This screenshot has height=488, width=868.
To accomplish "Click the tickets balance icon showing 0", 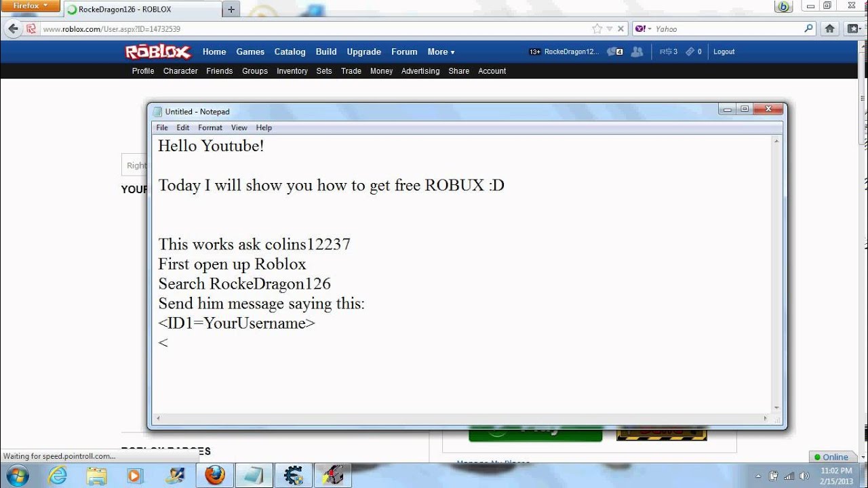I will [x=694, y=52].
